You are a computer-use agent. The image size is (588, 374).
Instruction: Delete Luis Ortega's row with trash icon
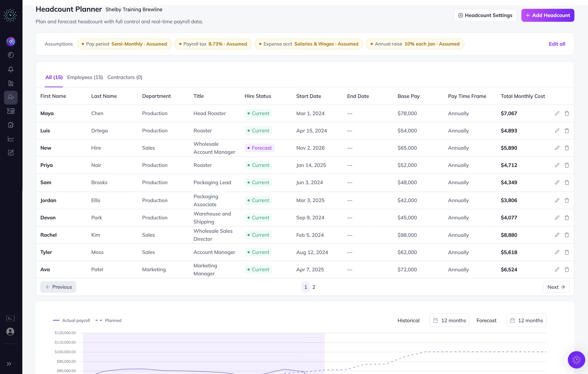click(567, 130)
